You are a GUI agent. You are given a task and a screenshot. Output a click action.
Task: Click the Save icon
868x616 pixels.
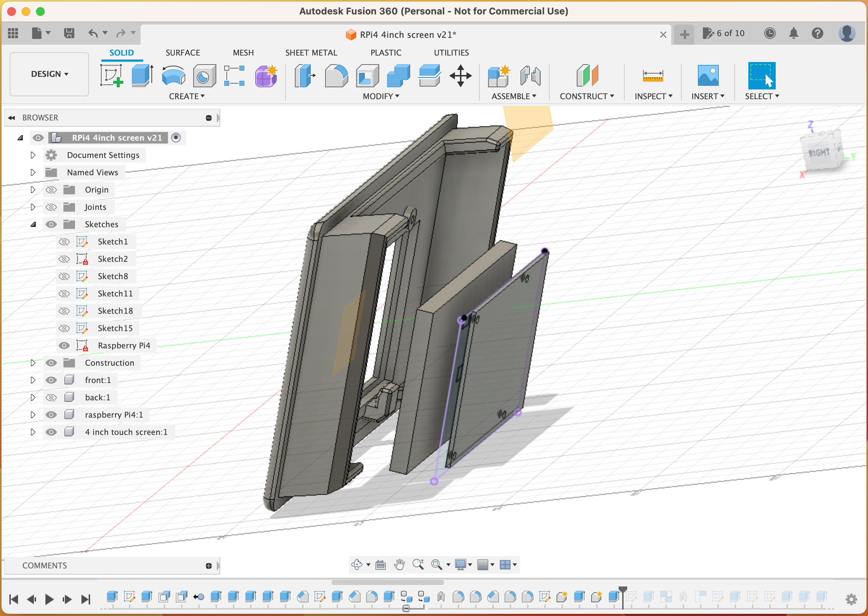(69, 34)
